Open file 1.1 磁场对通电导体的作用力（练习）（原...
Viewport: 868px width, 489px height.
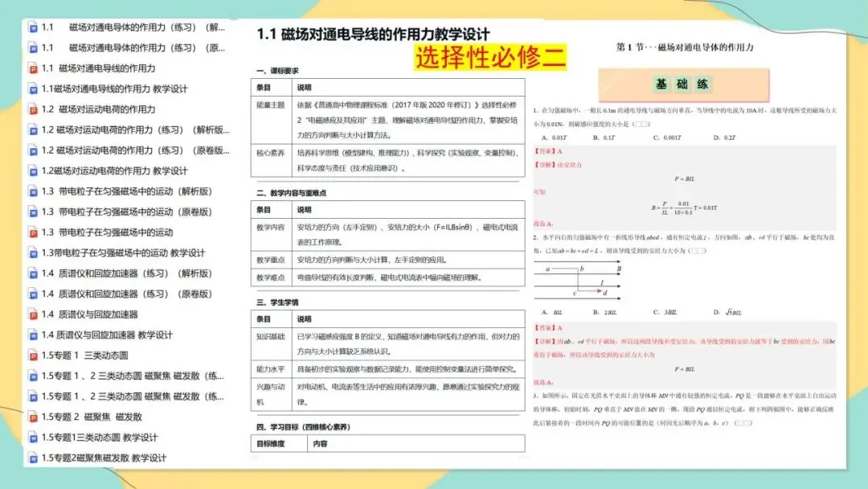[x=133, y=47]
